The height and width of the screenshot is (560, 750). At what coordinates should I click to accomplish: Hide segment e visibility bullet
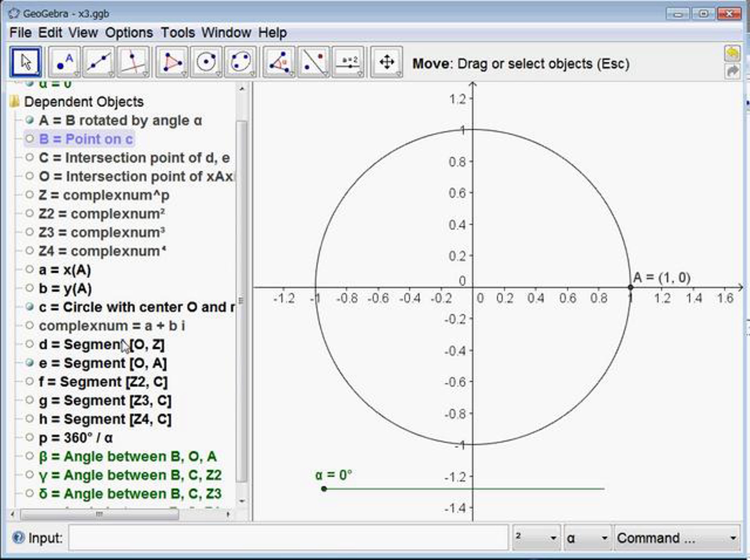pyautogui.click(x=30, y=363)
